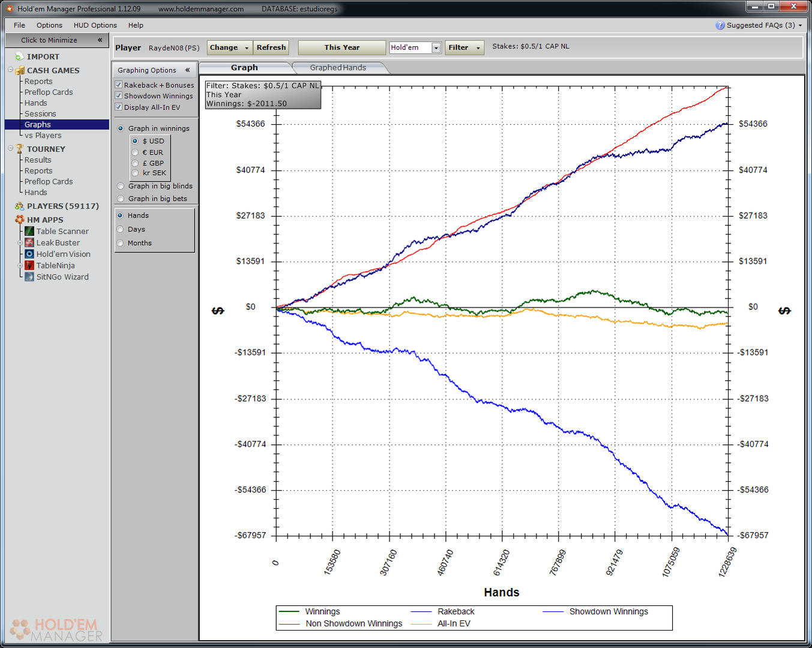Open Cash Games Reports

pos(38,81)
